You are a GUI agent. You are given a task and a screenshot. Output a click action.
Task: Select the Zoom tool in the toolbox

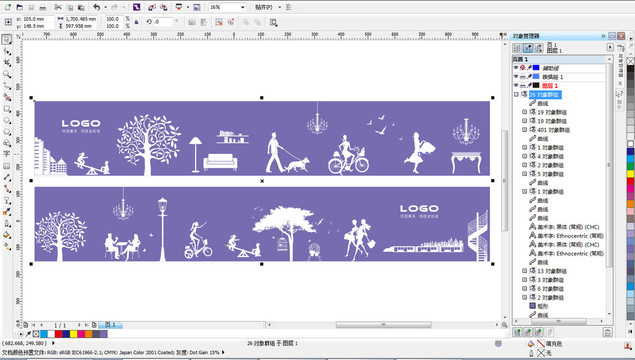(x=6, y=75)
